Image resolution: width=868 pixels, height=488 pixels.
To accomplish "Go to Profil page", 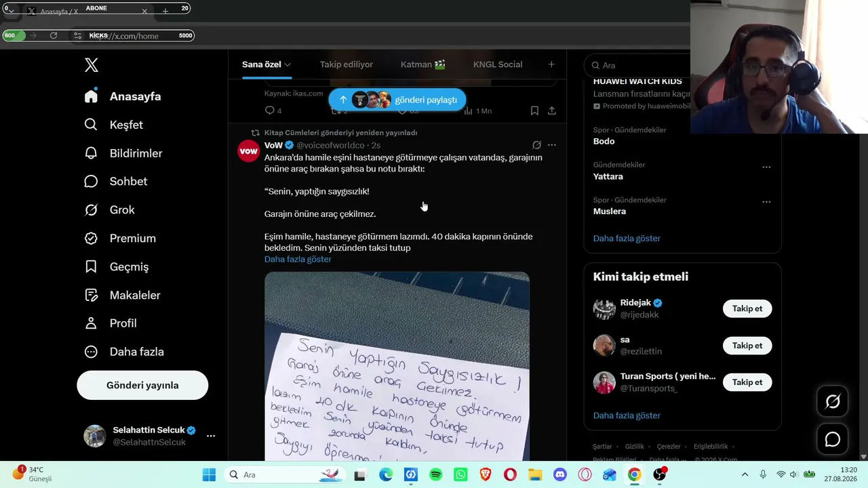I will click(x=110, y=323).
